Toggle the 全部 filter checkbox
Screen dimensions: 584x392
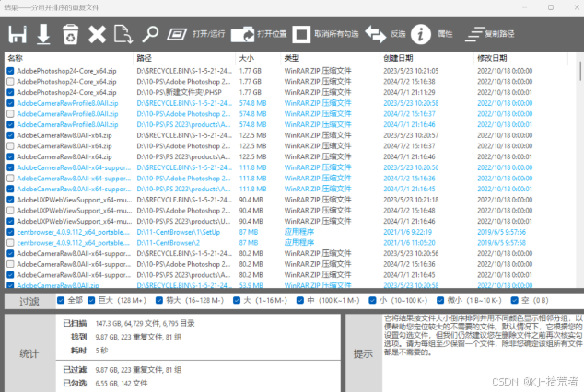tap(61, 300)
